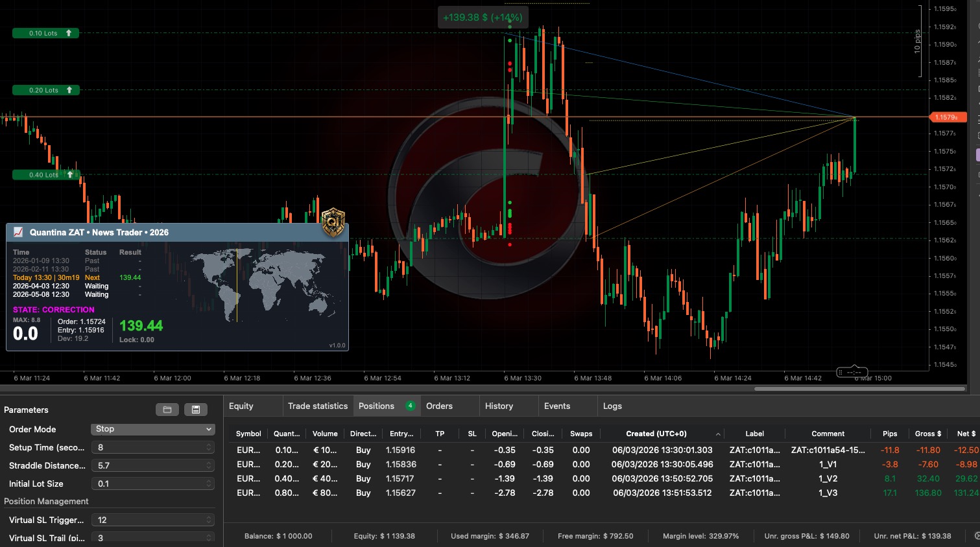Click the green 139.44 profit value

point(141,325)
